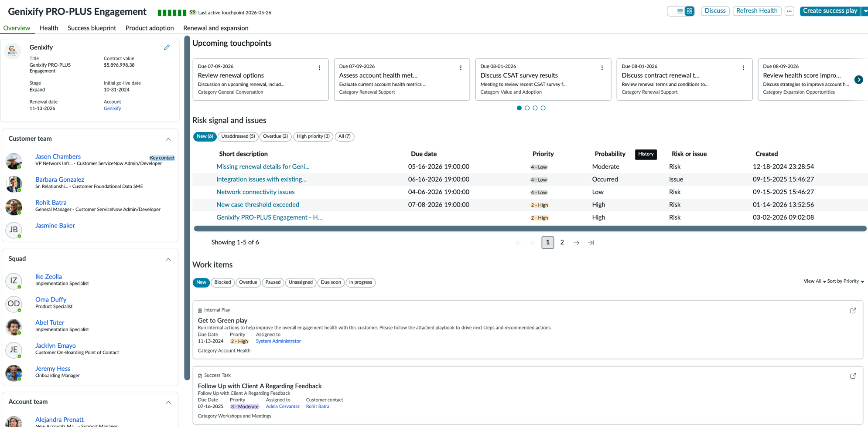Click the Refresh Health button
The image size is (868, 427).
point(757,11)
